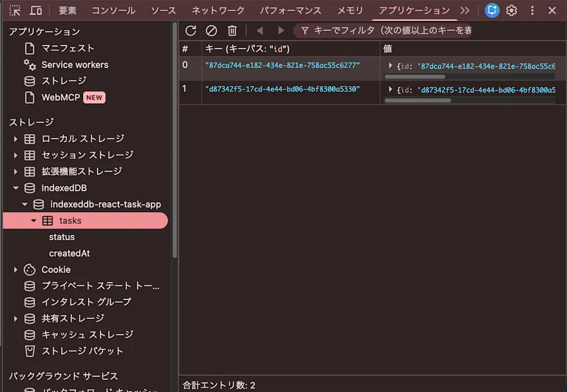Open the three-dot DevTools menu
The height and width of the screenshot is (392, 567).
click(x=532, y=11)
